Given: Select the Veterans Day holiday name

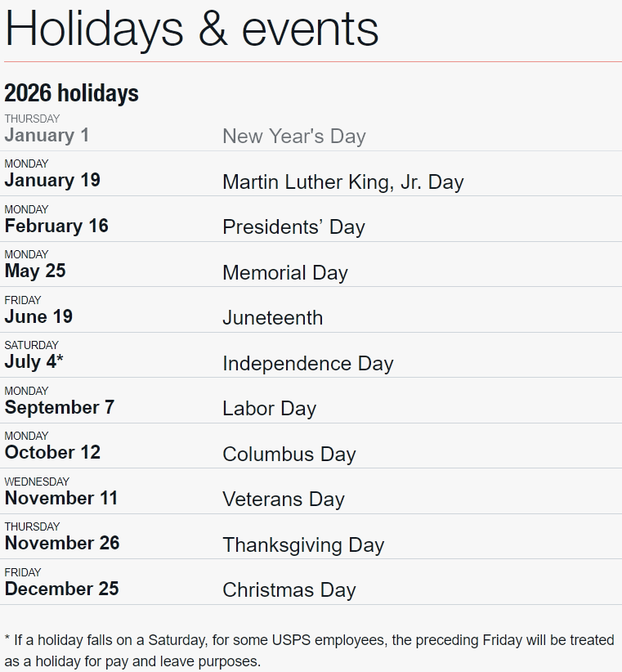Looking at the screenshot, I should (284, 500).
